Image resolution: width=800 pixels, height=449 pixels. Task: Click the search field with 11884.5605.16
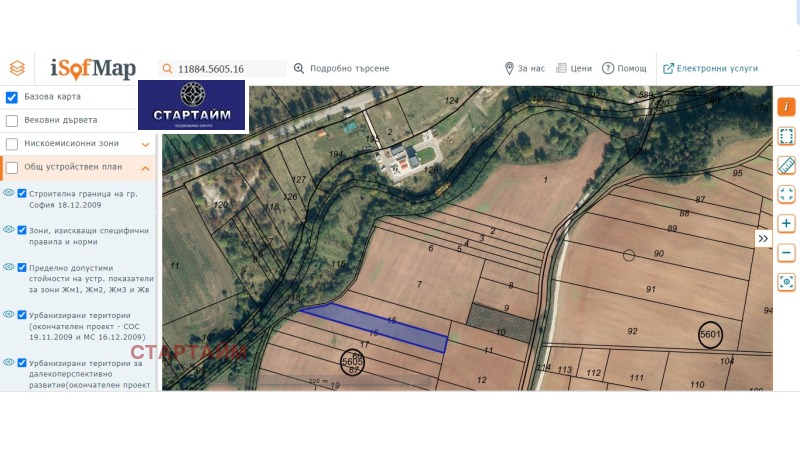point(222,68)
